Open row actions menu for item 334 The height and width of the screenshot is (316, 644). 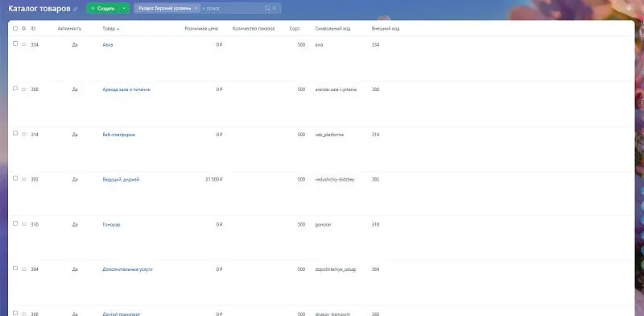coord(24,44)
